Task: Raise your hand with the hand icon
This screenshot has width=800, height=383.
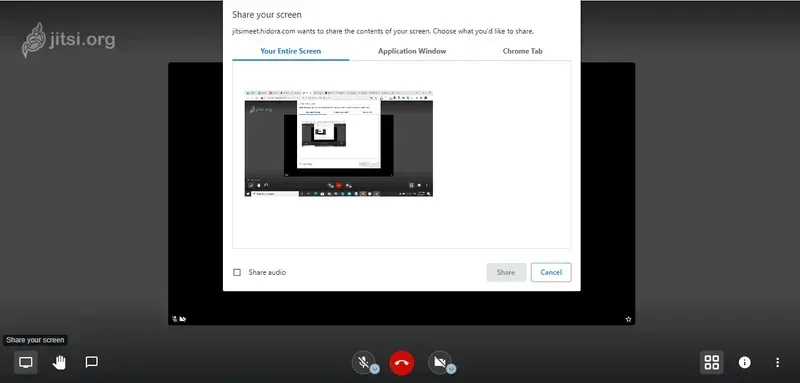Action: 59,362
